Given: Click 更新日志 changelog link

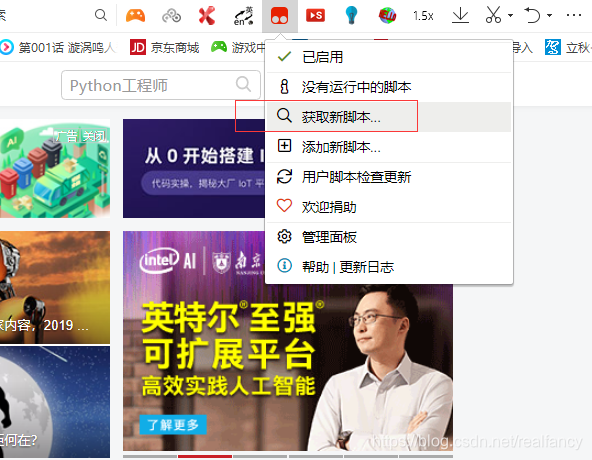Looking at the screenshot, I should coord(366,267).
